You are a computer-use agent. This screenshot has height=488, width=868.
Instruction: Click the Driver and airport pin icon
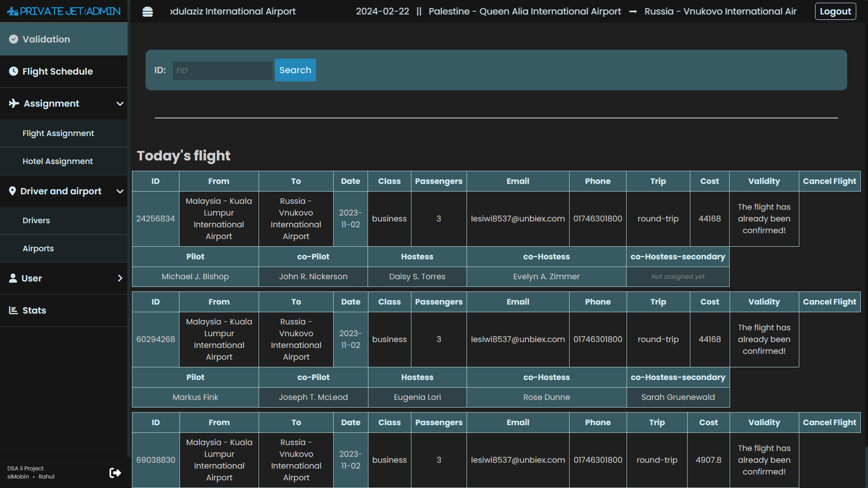(13, 191)
